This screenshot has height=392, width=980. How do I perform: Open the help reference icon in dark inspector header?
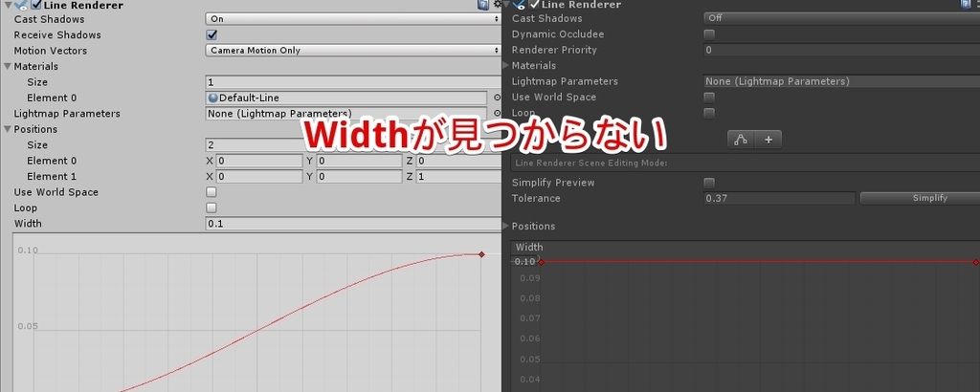(967, 5)
